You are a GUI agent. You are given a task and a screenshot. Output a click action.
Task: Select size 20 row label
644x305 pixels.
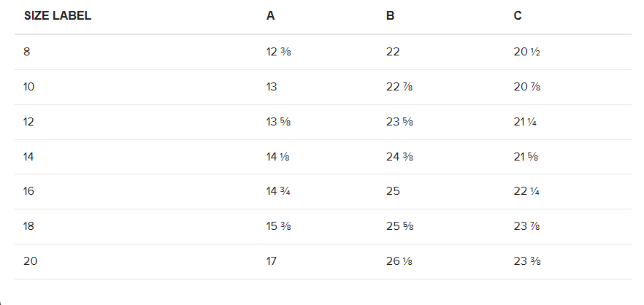coord(31,261)
